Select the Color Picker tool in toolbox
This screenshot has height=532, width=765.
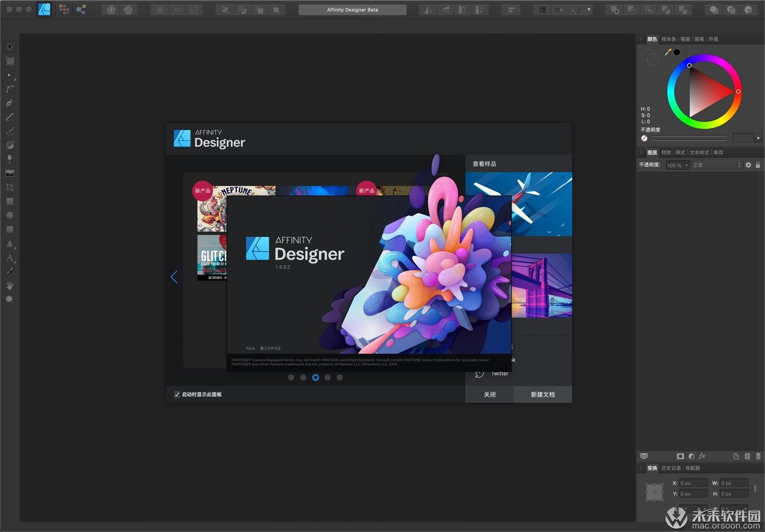[x=10, y=272]
